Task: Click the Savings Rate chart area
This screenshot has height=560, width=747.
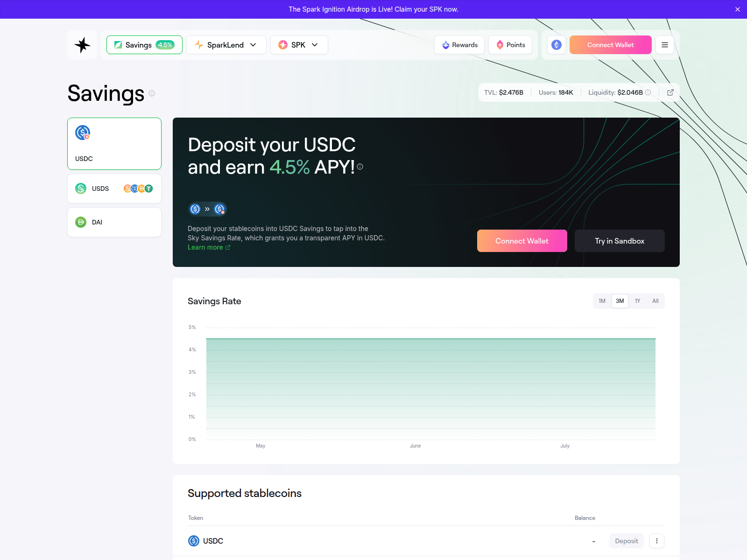Action: 430,389
